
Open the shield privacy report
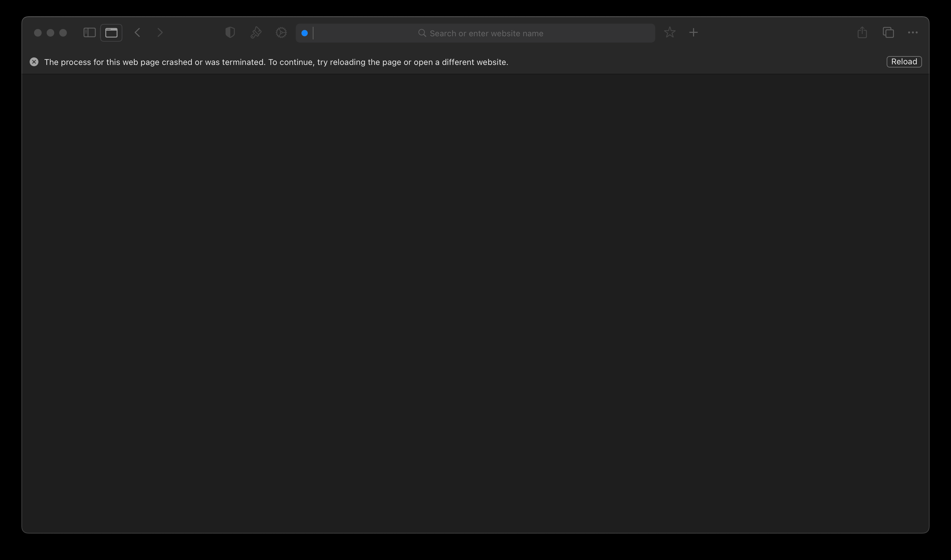[x=230, y=33]
